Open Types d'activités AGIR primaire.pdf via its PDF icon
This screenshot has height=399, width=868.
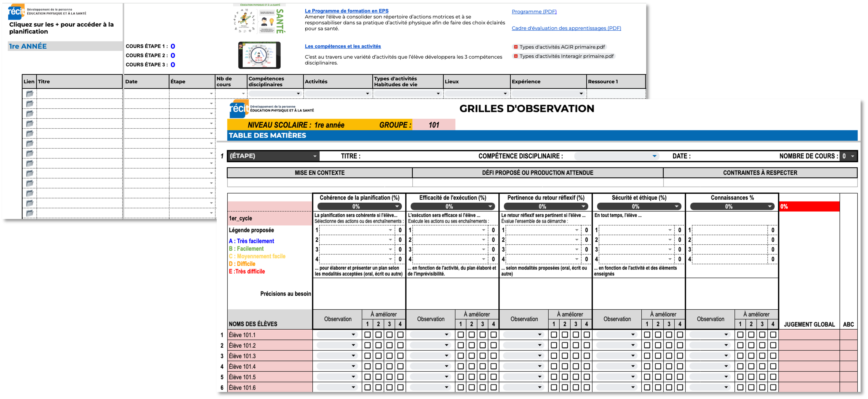pos(516,47)
